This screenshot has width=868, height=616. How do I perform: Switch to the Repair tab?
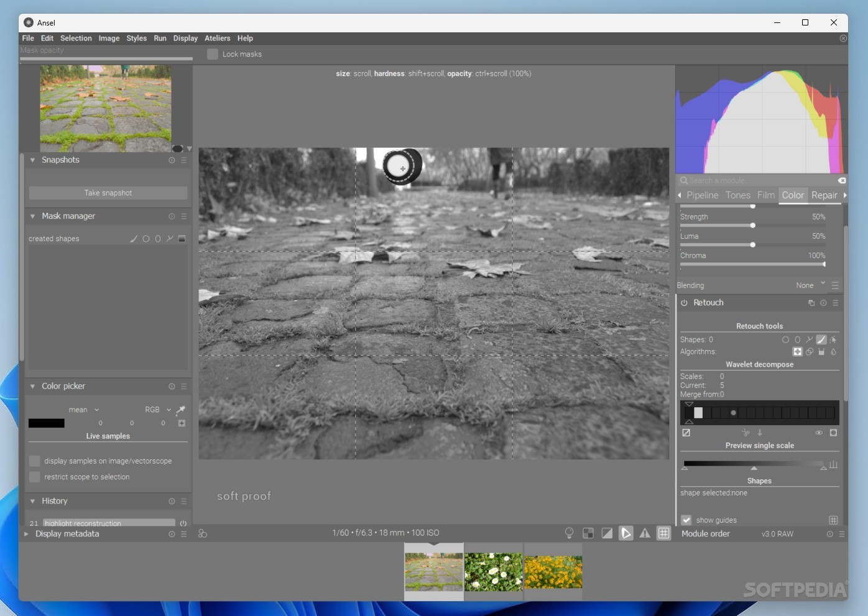pos(824,195)
